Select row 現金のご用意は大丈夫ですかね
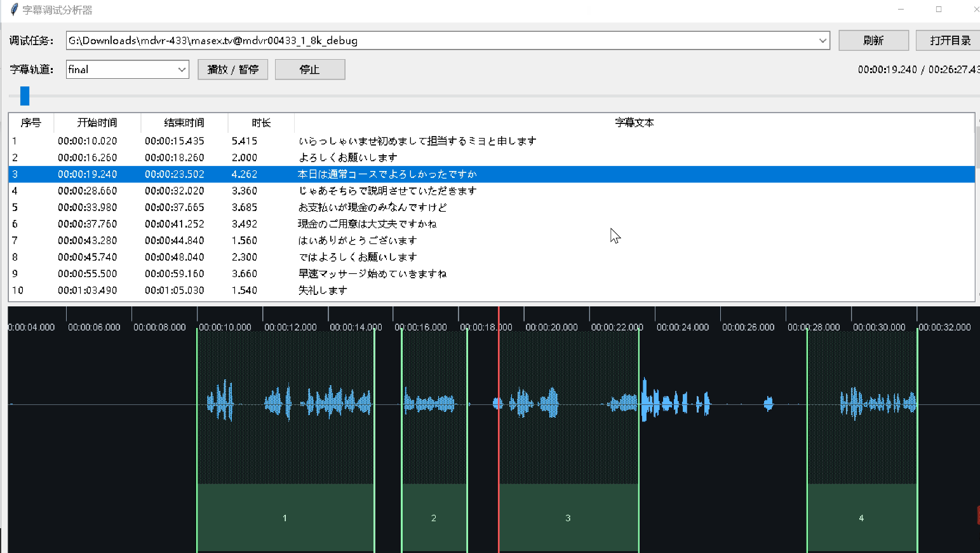Viewport: 980px width, 553px height. (x=492, y=224)
